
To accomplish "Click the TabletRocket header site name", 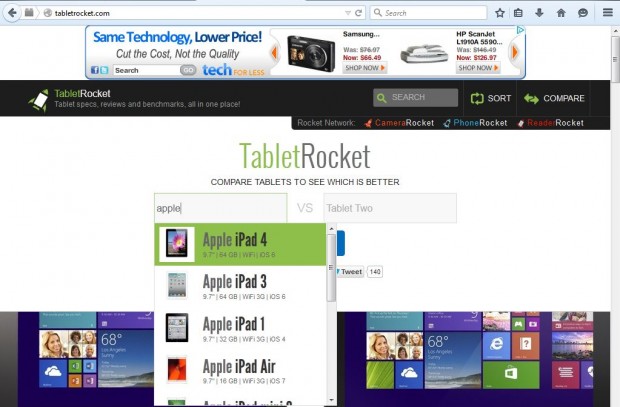I will [82, 94].
